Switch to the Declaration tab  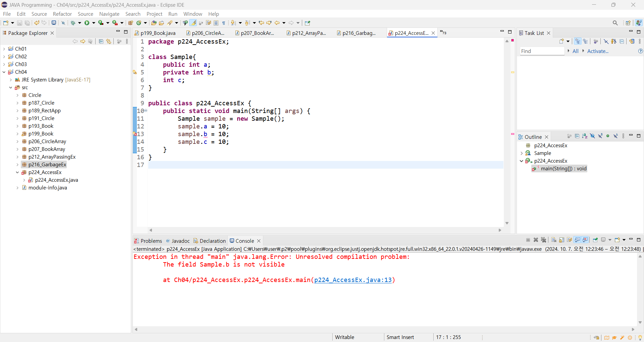210,241
